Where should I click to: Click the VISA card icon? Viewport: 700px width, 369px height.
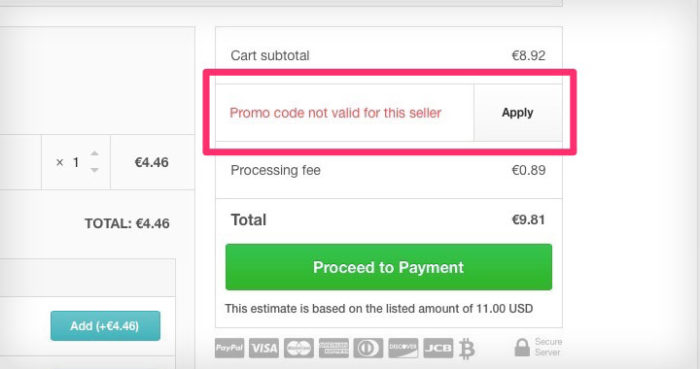[x=264, y=348]
